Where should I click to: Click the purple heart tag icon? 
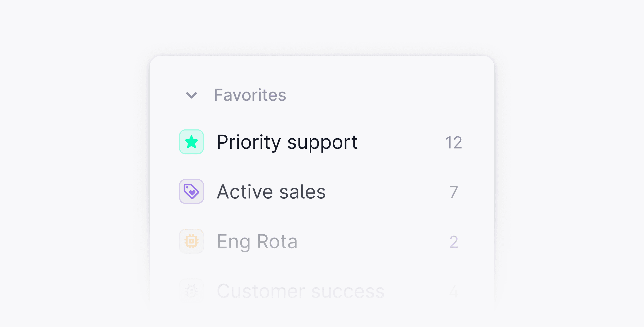pyautogui.click(x=191, y=191)
